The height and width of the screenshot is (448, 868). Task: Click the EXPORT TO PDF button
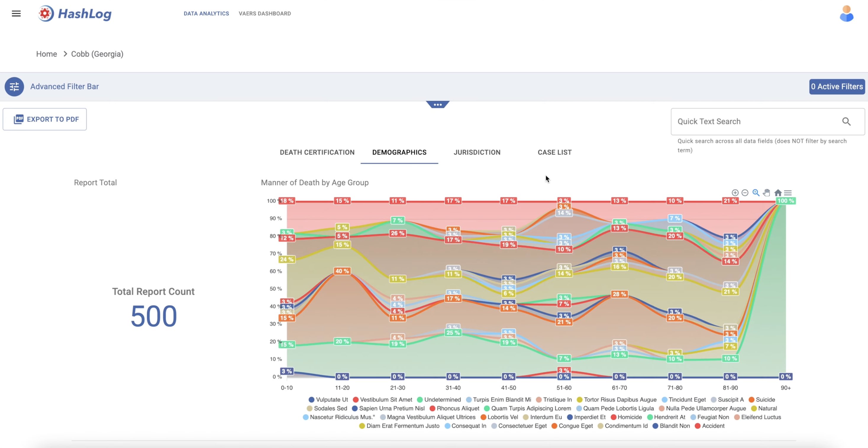pyautogui.click(x=44, y=119)
